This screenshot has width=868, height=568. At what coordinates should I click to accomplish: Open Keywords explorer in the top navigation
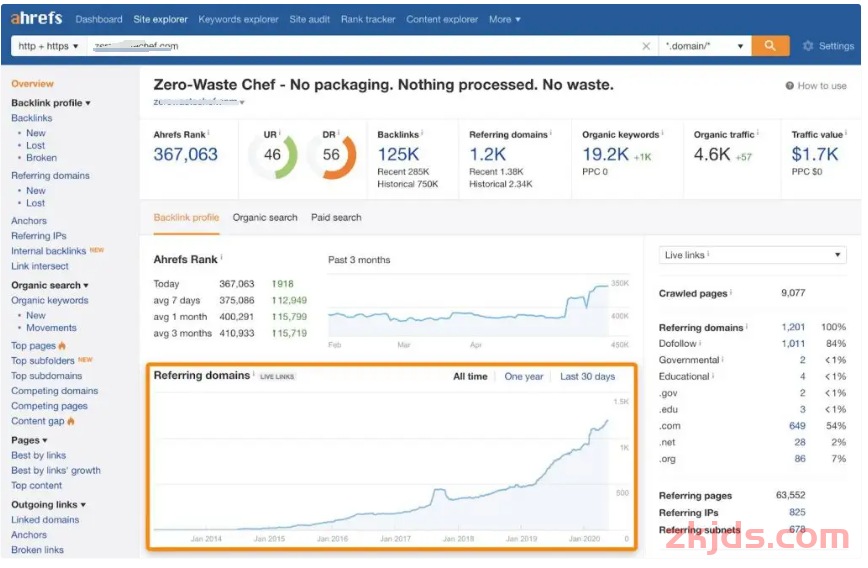(x=240, y=19)
